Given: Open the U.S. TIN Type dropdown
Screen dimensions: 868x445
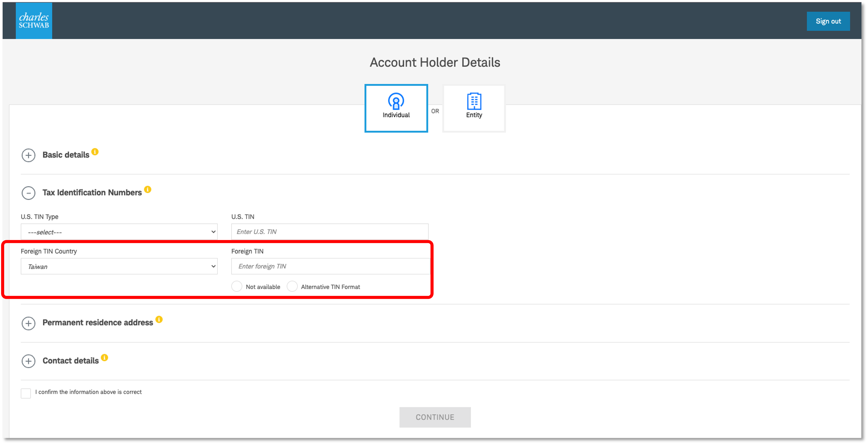Looking at the screenshot, I should coord(119,232).
